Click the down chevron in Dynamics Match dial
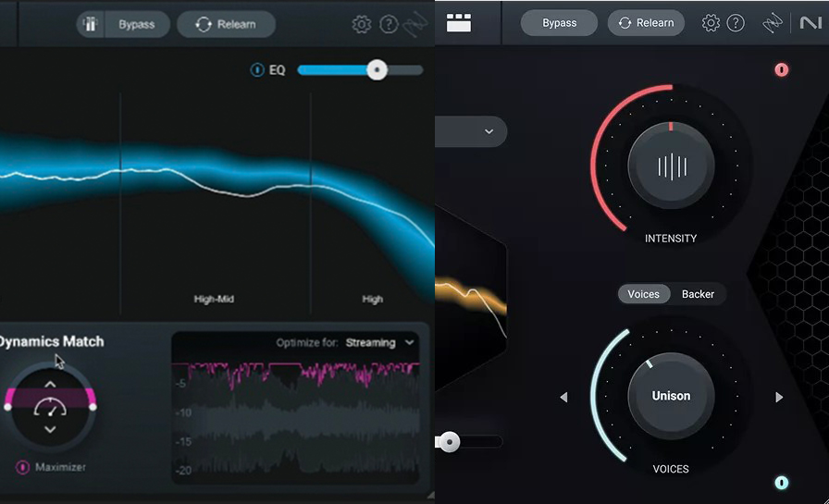829x504 pixels. point(50,429)
